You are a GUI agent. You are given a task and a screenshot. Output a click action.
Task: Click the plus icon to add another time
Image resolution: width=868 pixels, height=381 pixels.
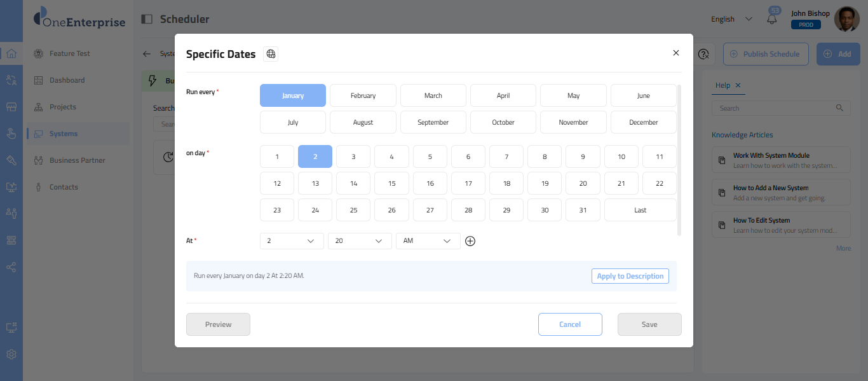pos(470,241)
